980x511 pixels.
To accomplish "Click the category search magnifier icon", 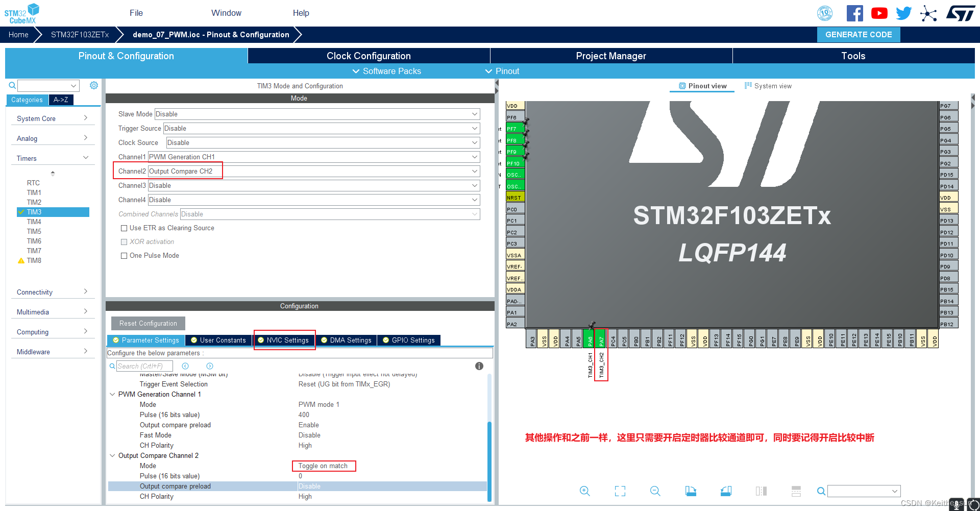I will click(12, 85).
